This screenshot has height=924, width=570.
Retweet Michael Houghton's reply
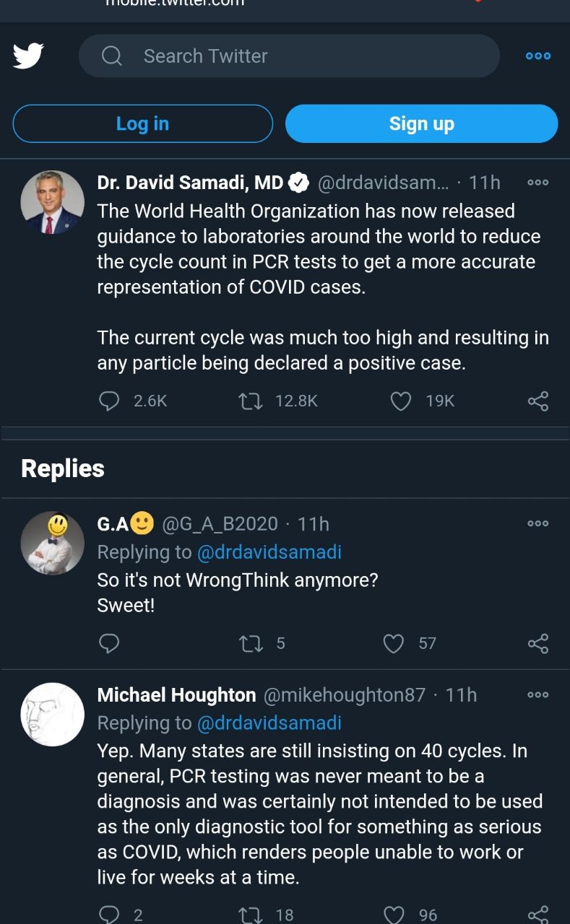tap(250, 915)
